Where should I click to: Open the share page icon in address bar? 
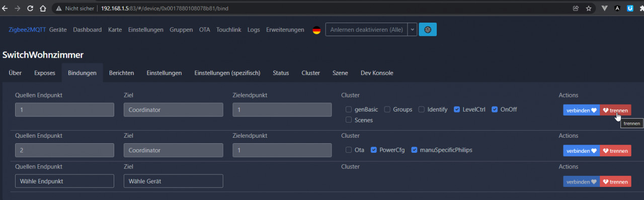pos(576,8)
